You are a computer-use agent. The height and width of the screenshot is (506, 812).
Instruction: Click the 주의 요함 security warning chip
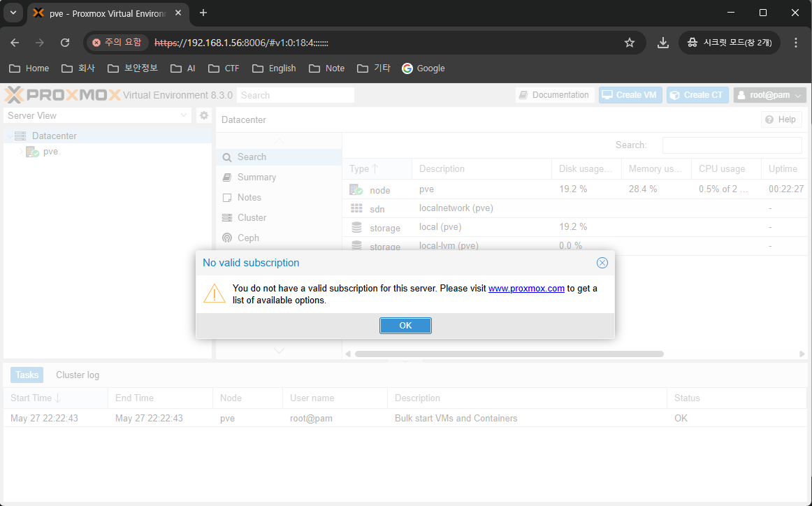coord(117,43)
